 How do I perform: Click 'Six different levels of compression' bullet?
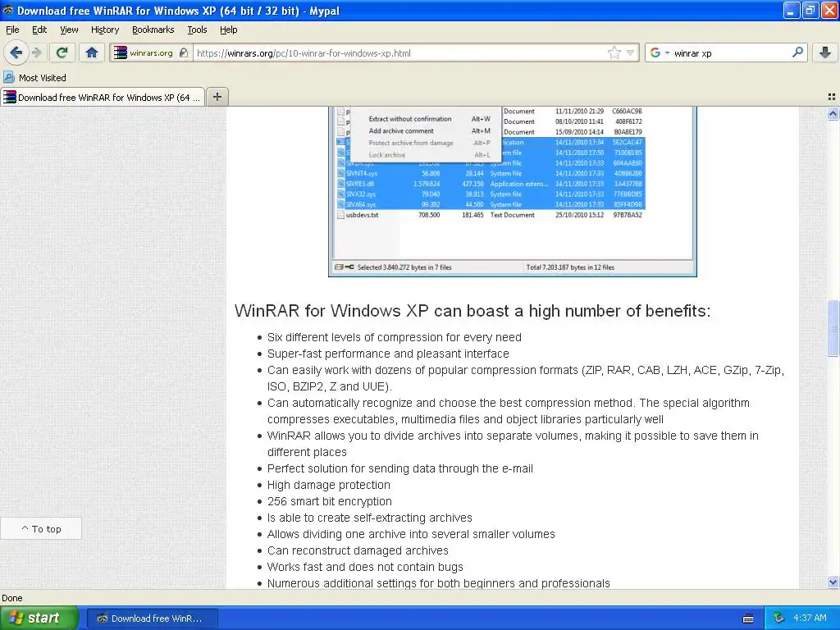pyautogui.click(x=395, y=337)
